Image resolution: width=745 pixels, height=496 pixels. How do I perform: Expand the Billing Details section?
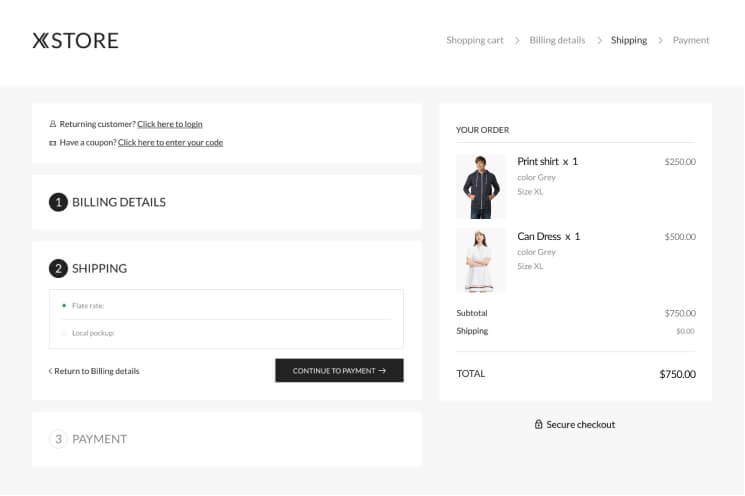point(119,202)
